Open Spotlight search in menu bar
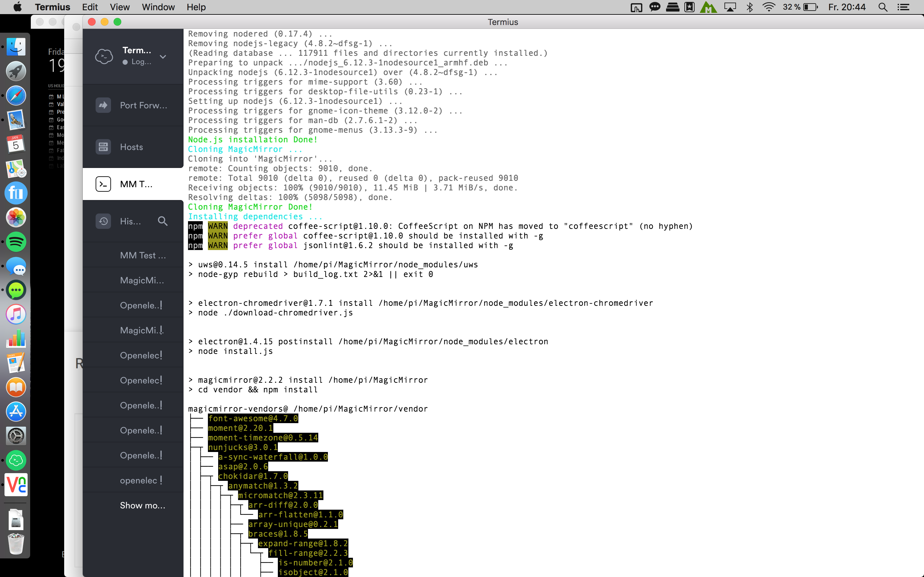This screenshot has width=924, height=577. click(x=882, y=7)
